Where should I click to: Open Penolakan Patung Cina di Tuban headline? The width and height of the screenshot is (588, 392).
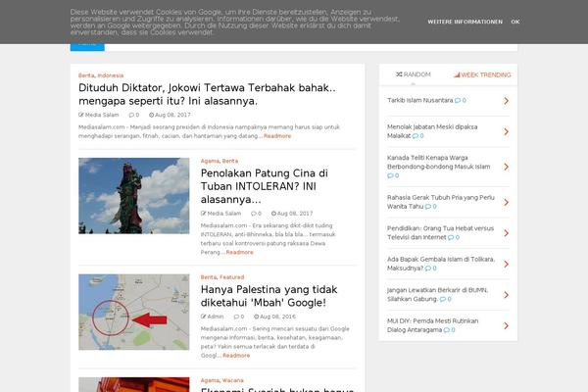265,186
